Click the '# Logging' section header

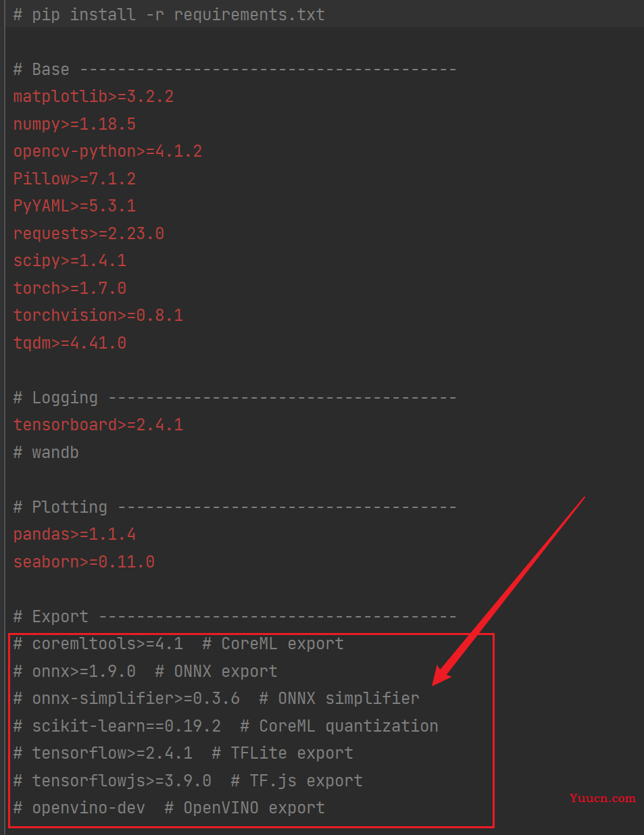[x=234, y=398]
